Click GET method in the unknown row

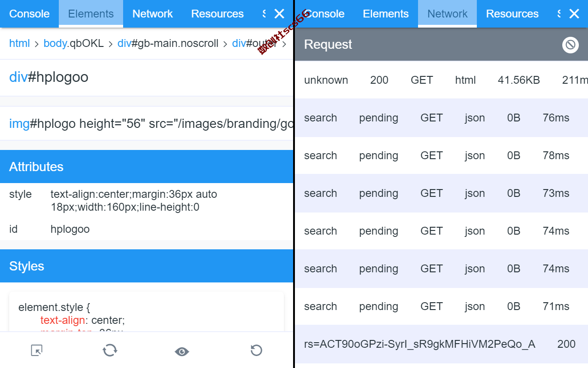coord(422,80)
